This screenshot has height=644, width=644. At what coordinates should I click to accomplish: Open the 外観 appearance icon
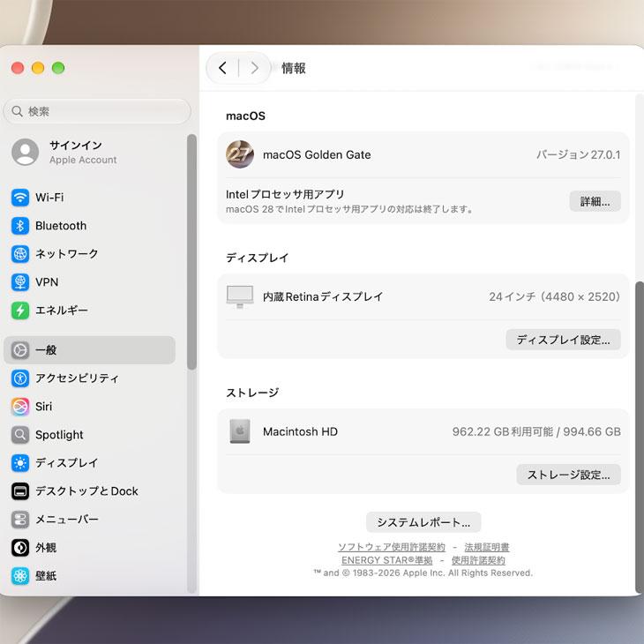20,548
